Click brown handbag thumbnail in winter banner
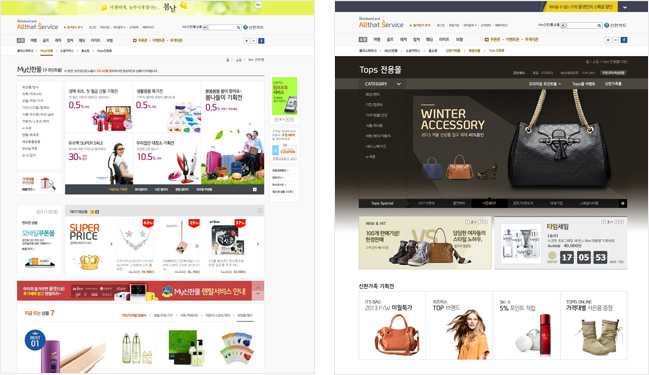 (459, 167)
